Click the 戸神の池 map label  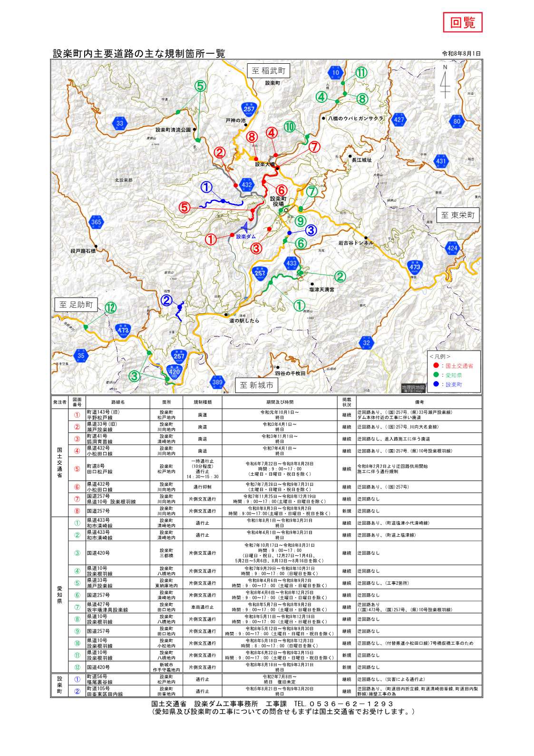pos(235,121)
